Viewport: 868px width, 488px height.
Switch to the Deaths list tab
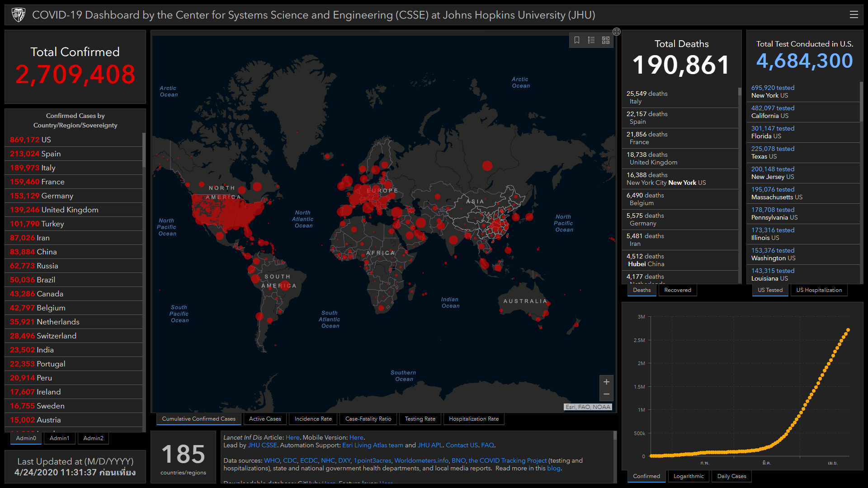642,290
